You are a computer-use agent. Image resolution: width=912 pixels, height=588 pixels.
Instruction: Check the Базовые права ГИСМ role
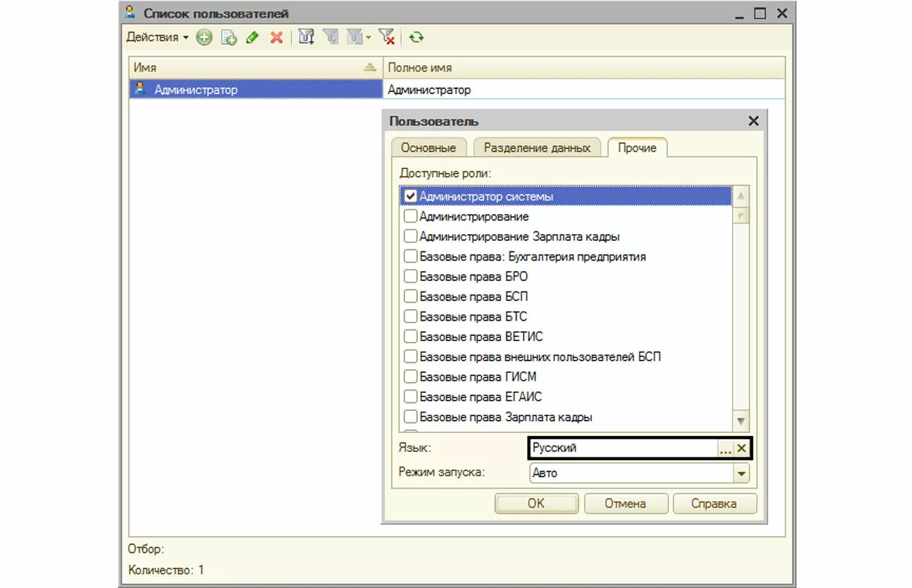[x=410, y=377]
